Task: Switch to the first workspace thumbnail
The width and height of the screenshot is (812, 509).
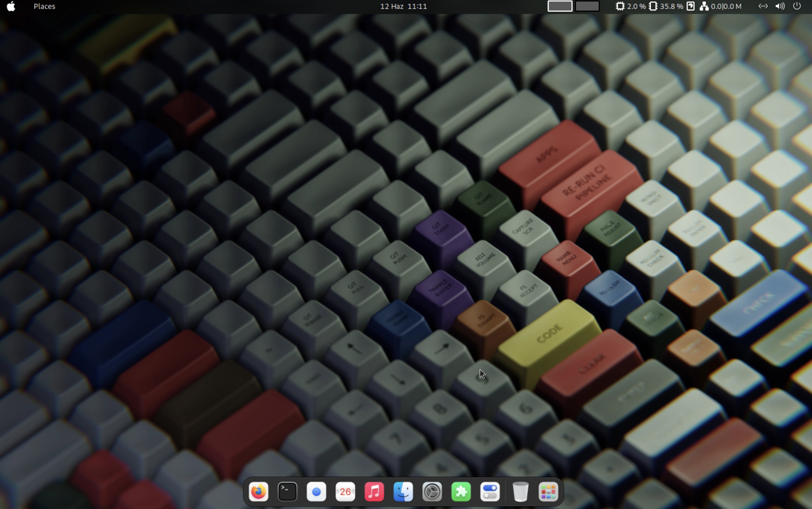Action: click(560, 6)
